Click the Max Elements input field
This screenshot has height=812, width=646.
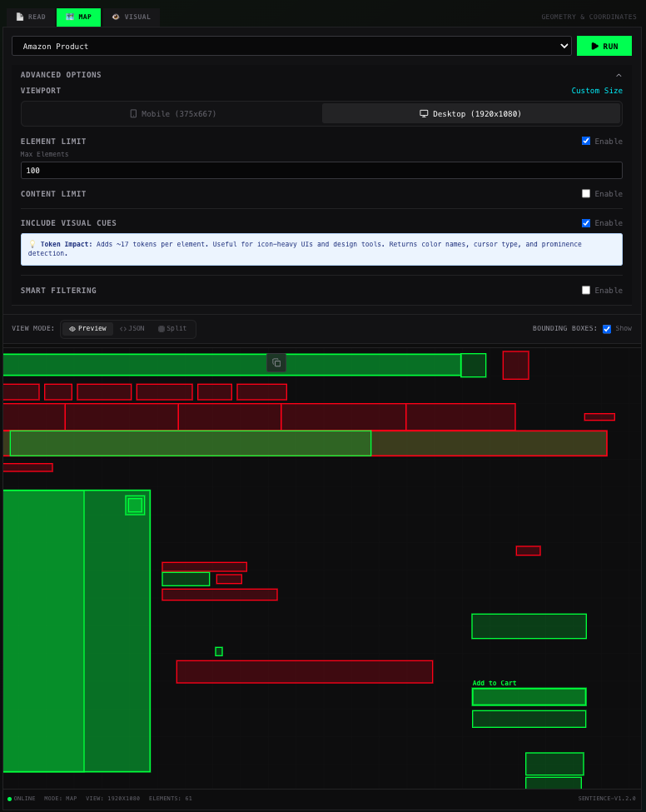(321, 171)
